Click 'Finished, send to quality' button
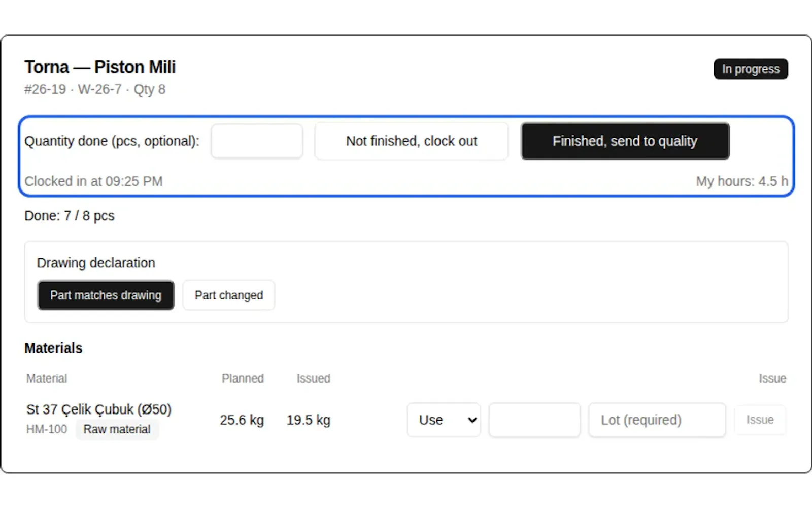The width and height of the screenshot is (812, 508). click(x=625, y=141)
